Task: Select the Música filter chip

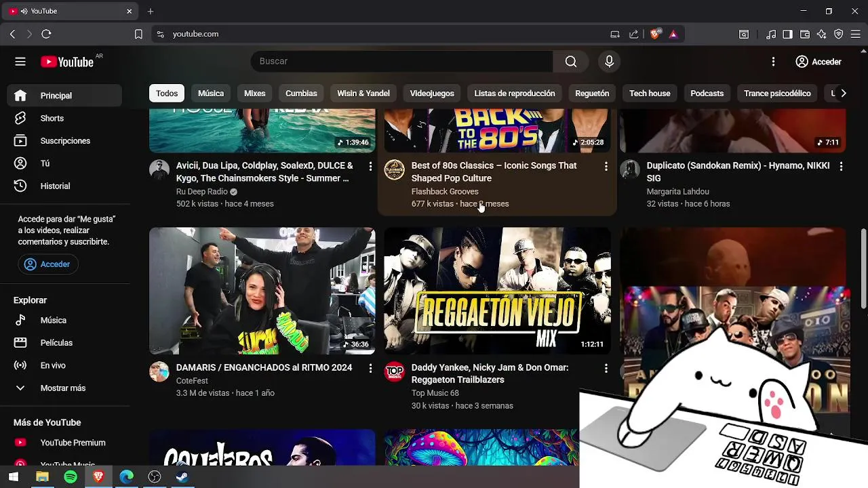Action: [211, 94]
